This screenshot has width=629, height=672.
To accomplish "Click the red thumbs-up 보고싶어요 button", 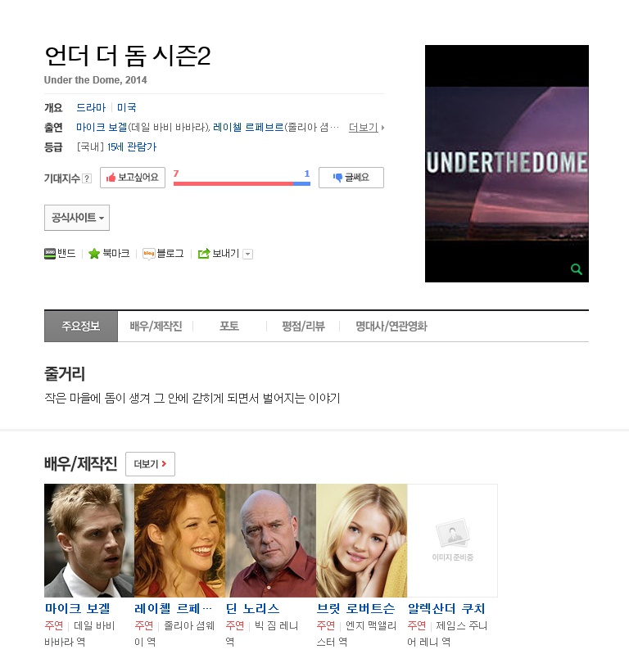I will [x=133, y=178].
